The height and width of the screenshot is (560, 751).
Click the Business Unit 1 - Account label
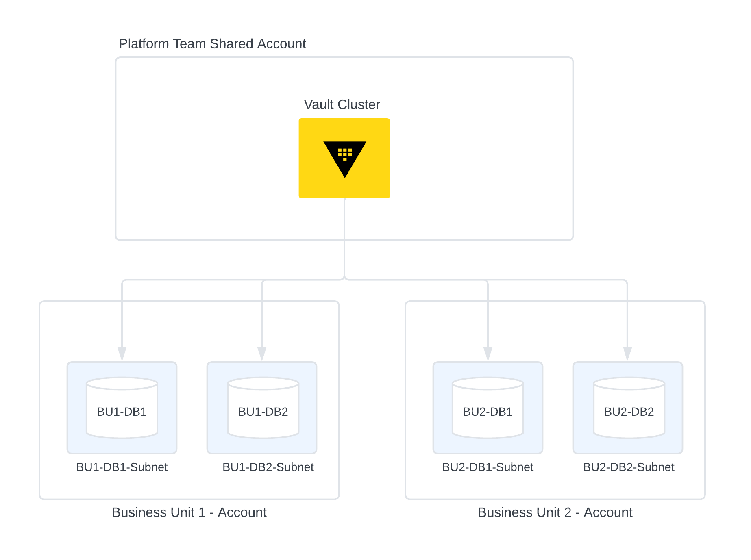tap(189, 512)
